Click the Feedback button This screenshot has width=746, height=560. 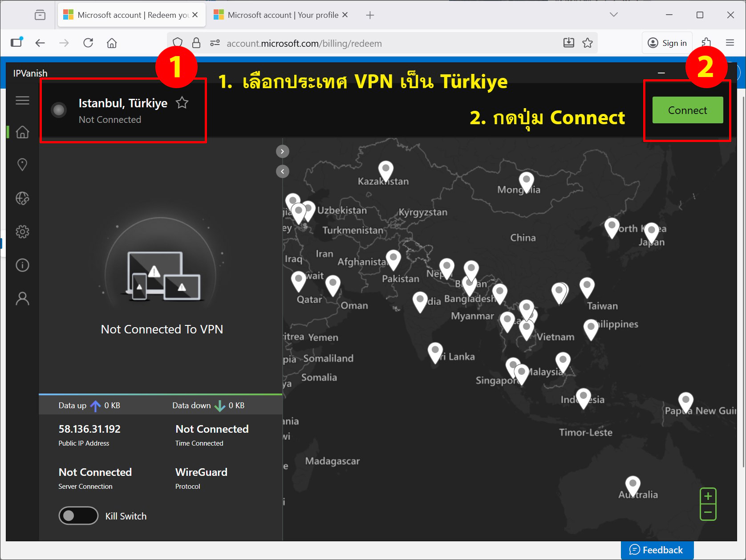[657, 550]
